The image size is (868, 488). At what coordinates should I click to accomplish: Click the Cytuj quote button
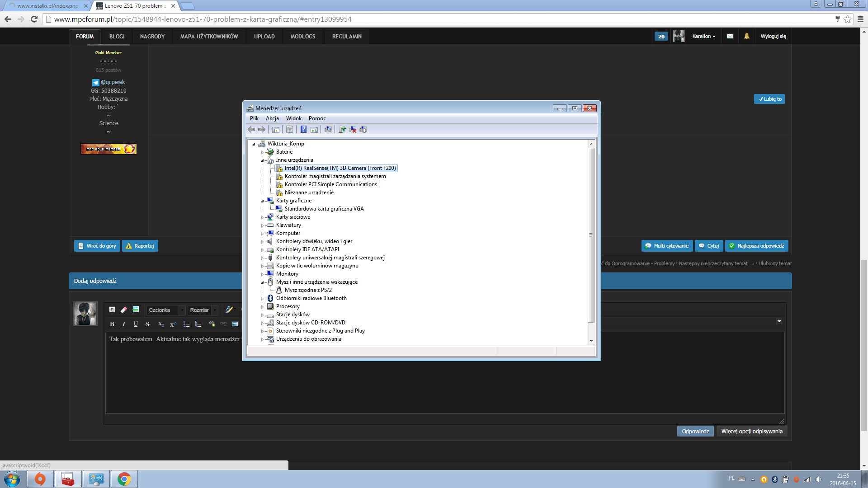click(709, 246)
